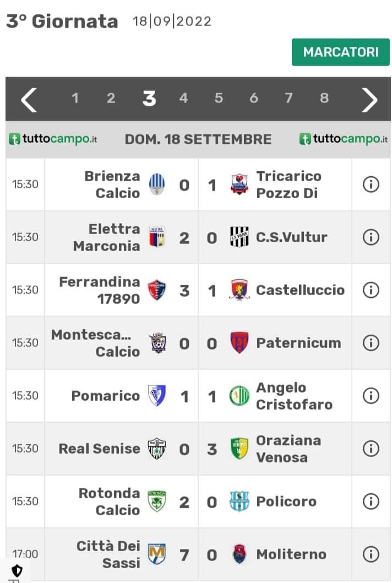
Task: Click the Montesca... Calcio vs Paternicum score
Action: click(198, 343)
